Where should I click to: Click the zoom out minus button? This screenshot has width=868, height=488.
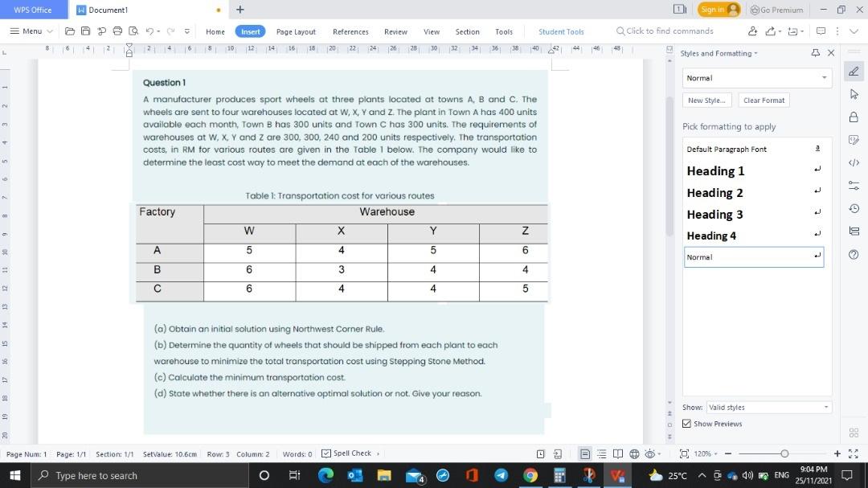(x=728, y=453)
